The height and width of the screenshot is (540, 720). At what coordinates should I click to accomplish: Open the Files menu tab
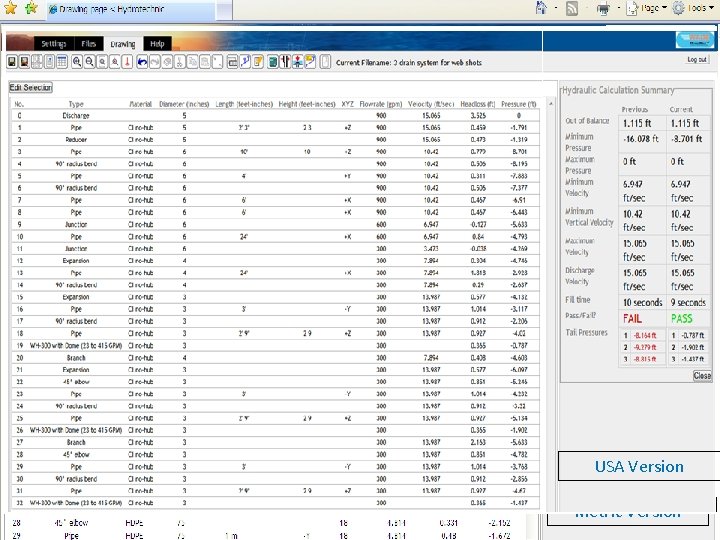pyautogui.click(x=89, y=44)
